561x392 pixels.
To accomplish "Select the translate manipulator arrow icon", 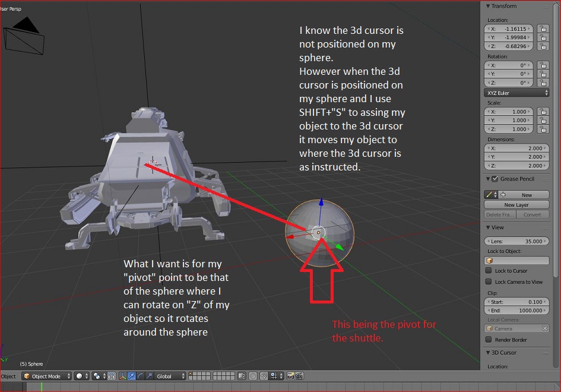I will (131, 376).
